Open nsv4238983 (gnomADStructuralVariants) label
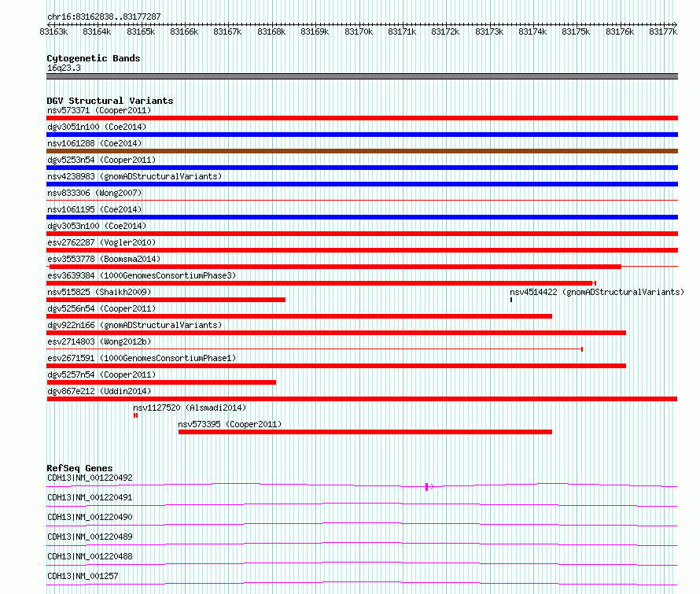 [134, 176]
